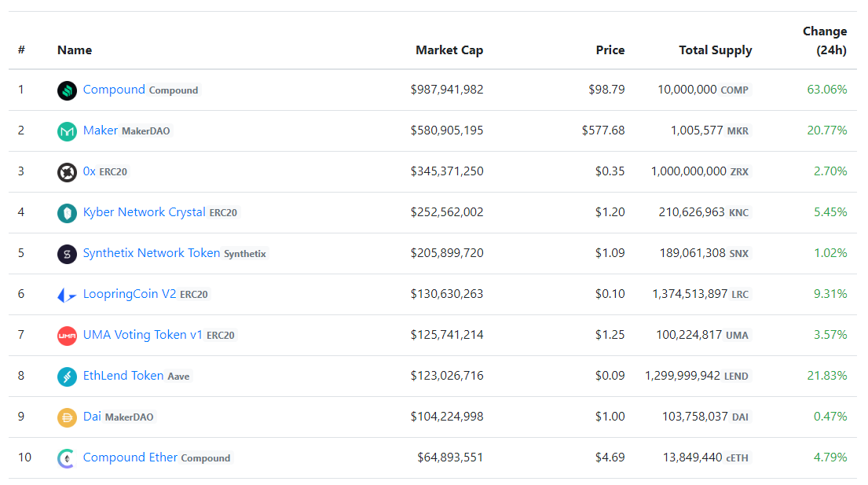This screenshot has height=485, width=868.
Task: Sort by the Total Supply column header
Action: (715, 50)
